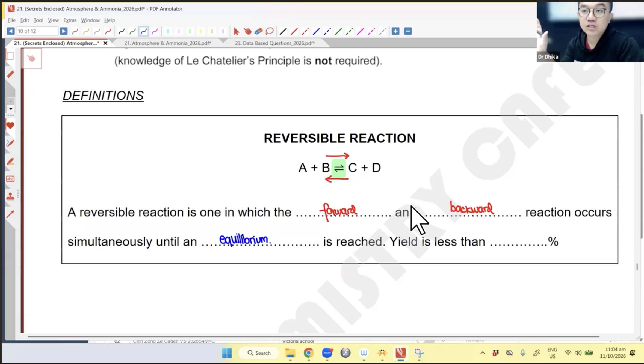The width and height of the screenshot is (644, 364).
Task: Select the orange pen preset
Action: 86,31
